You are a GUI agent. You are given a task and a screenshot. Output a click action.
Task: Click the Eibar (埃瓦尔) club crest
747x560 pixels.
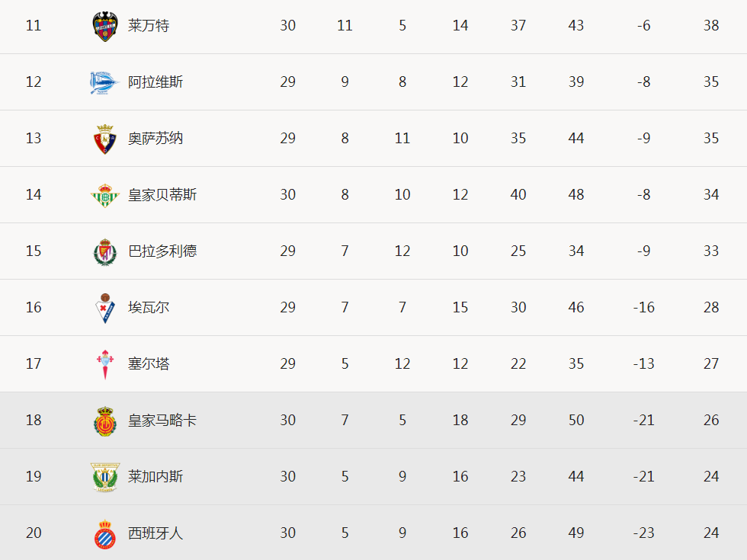[x=105, y=308]
